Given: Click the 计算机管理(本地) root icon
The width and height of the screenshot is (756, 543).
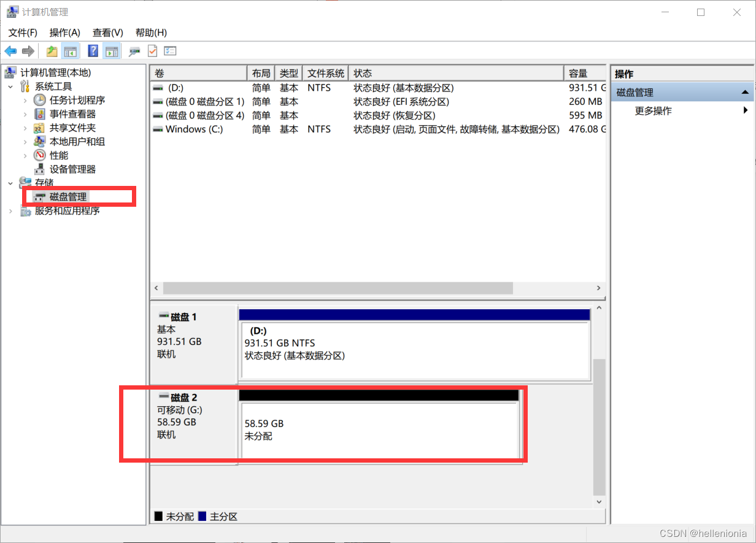Looking at the screenshot, I should click(10, 72).
